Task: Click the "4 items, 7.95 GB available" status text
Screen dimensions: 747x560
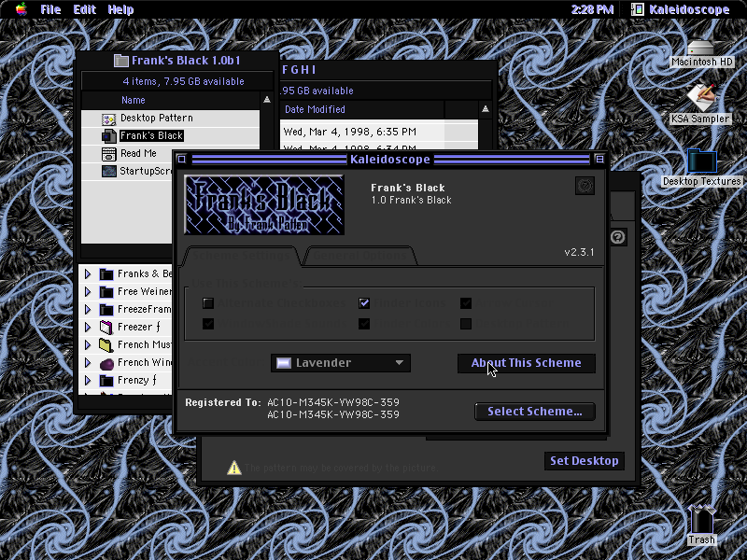Action: click(183, 81)
